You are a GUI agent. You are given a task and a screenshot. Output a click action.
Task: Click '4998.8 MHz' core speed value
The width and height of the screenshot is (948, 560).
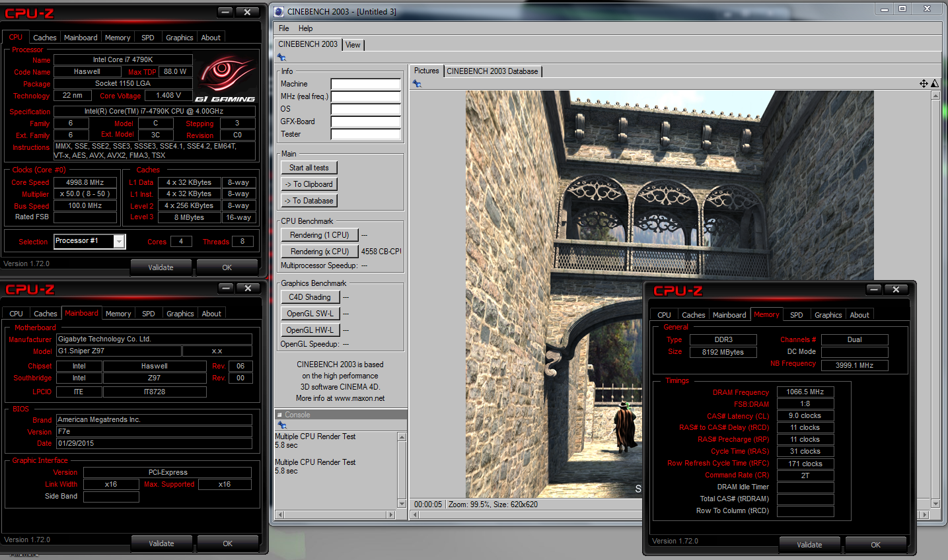pos(85,182)
